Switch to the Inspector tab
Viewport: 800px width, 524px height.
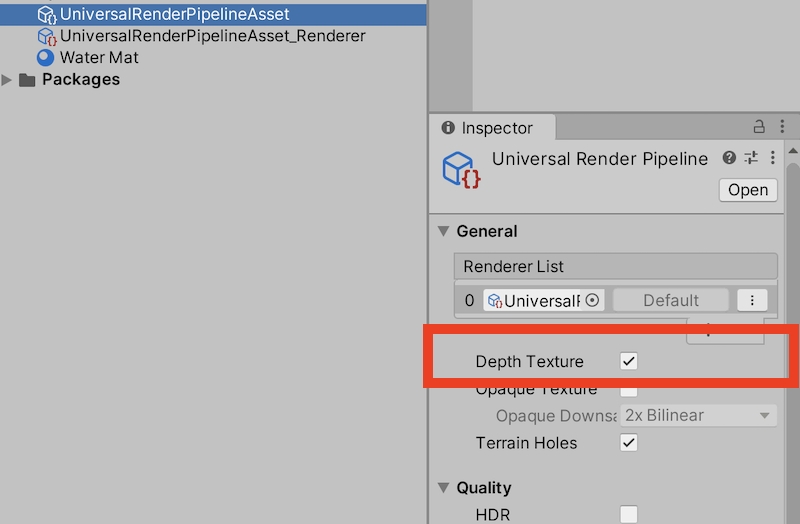pyautogui.click(x=492, y=128)
